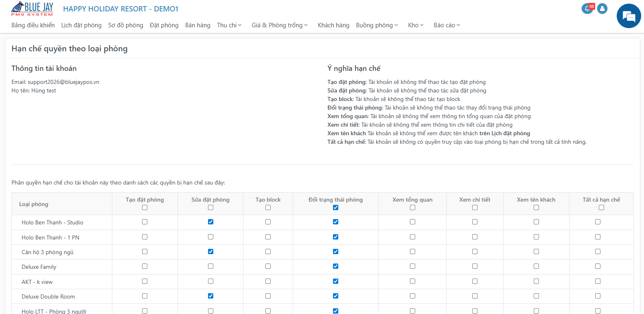The width and height of the screenshot is (644, 314).
Task: Uncheck Sửa đặt phòng for Deluxe Double Room
Action: (x=210, y=296)
